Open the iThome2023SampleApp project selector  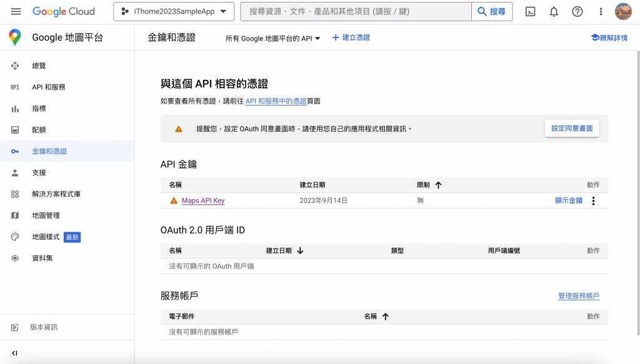click(x=174, y=11)
